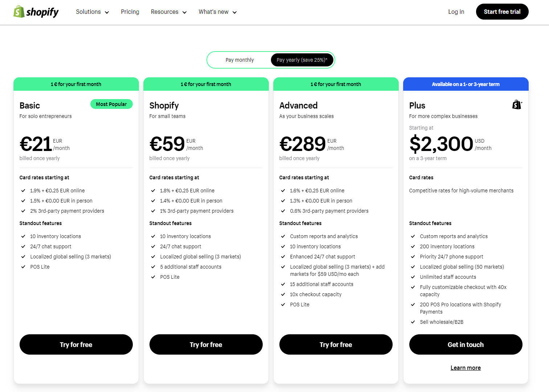The image size is (549, 392).
Task: Click Get in touch on the Plus plan
Action: [x=466, y=344]
